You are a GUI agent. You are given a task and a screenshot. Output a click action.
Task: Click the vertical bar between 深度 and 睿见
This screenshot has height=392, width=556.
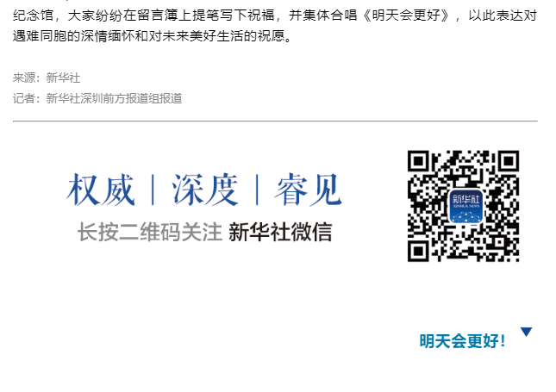257,190
